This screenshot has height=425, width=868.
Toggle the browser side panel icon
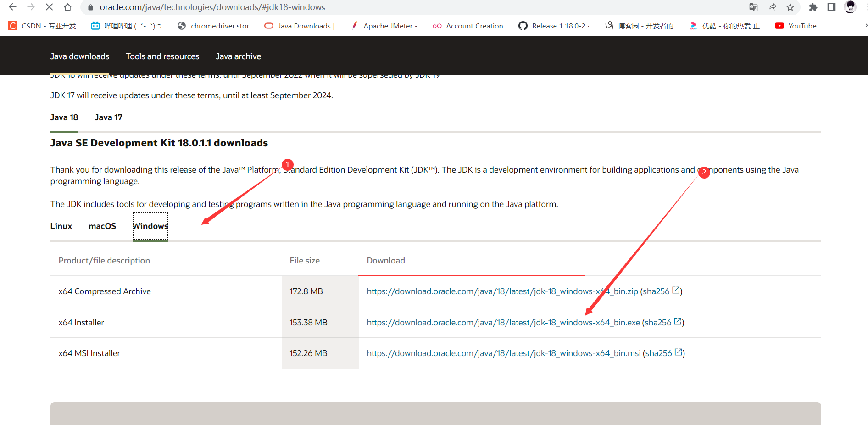(831, 7)
